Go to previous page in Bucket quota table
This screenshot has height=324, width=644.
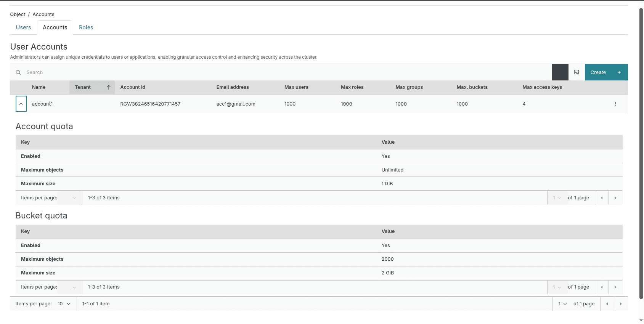pyautogui.click(x=602, y=287)
